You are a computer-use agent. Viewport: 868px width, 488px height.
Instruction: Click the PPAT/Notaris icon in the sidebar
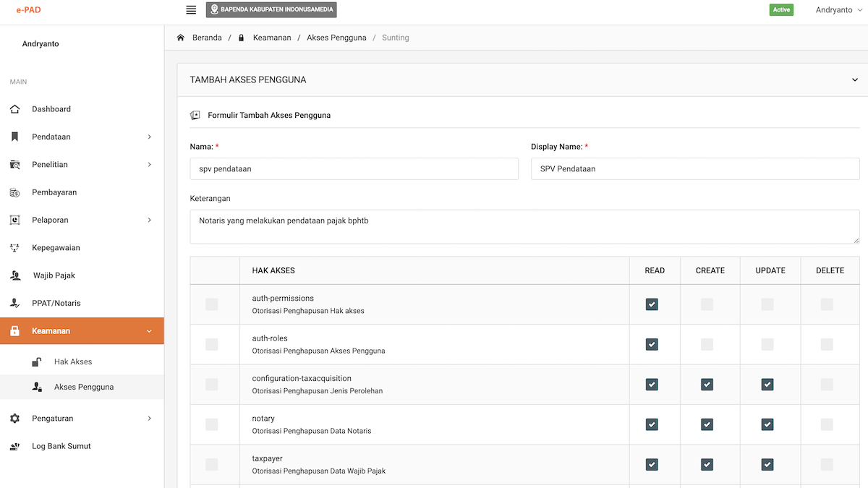15,303
